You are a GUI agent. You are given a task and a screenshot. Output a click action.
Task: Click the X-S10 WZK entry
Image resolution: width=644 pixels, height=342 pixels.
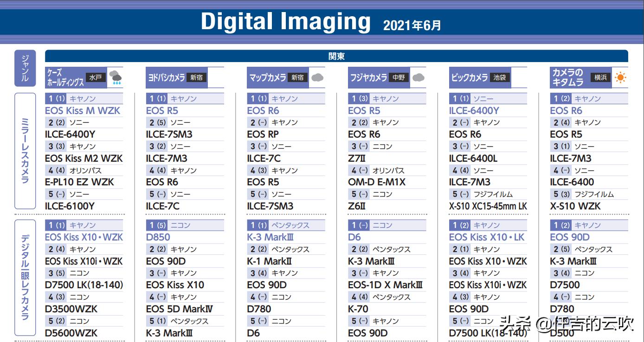575,206
